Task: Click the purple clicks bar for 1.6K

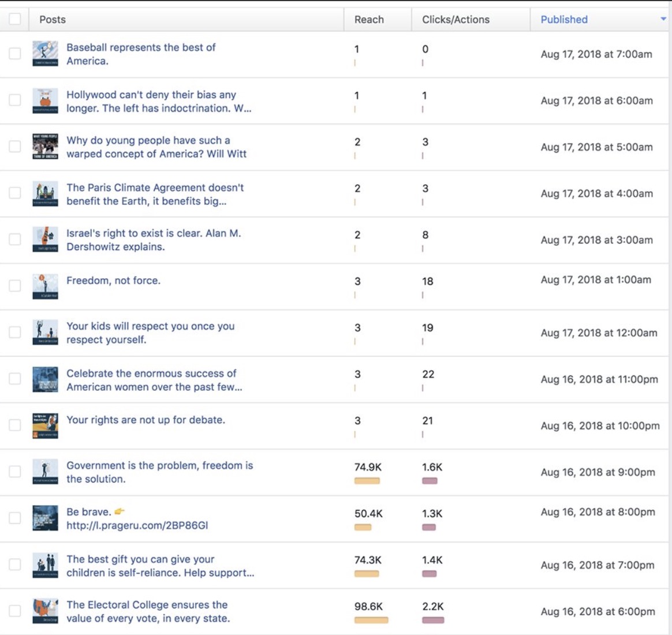Action: point(430,481)
